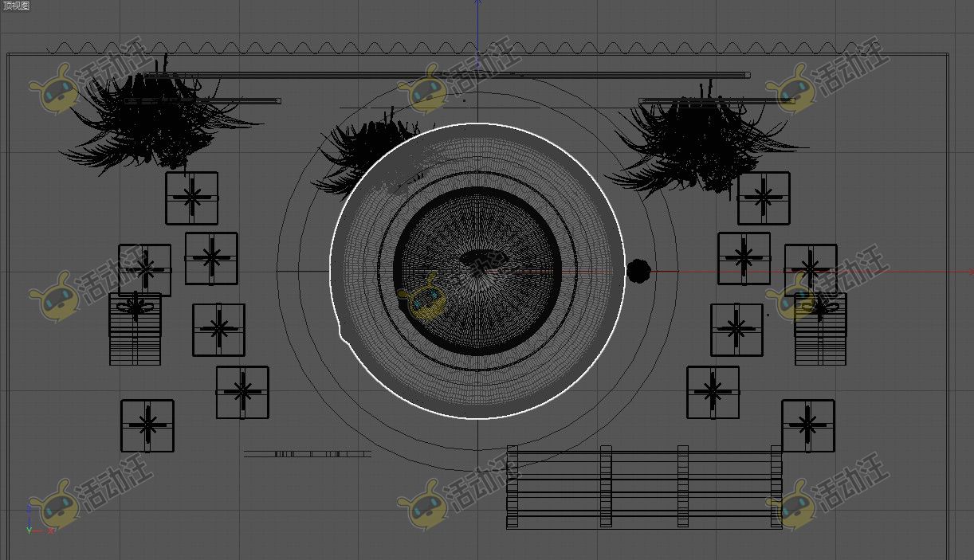This screenshot has height=560, width=974.
Task: Click the 顶视图 viewport label
Action: [x=16, y=6]
